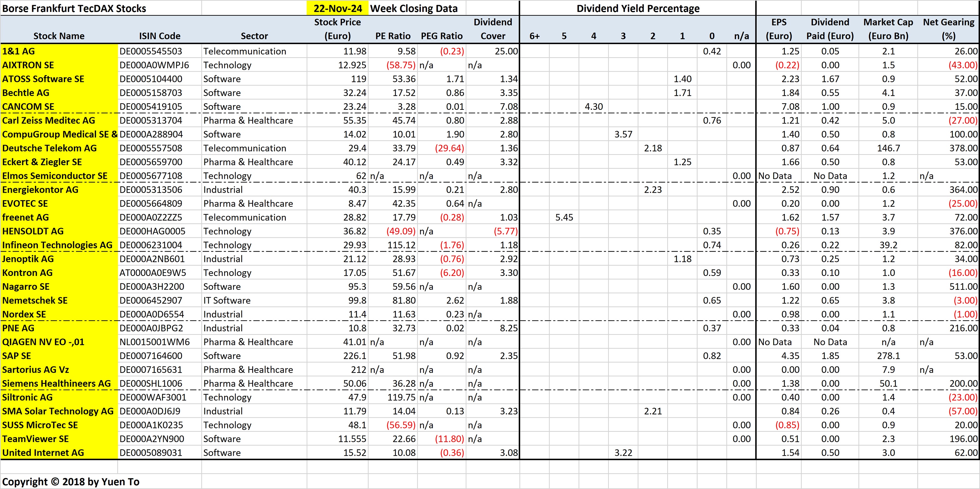This screenshot has height=489, width=980.
Task: Click Infineon Technologies AG cell
Action: (59, 245)
